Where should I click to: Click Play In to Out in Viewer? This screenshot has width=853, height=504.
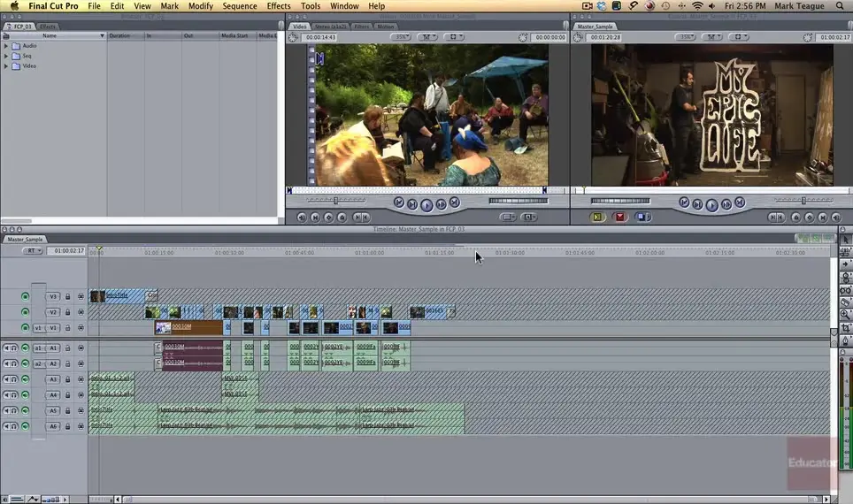(x=412, y=204)
